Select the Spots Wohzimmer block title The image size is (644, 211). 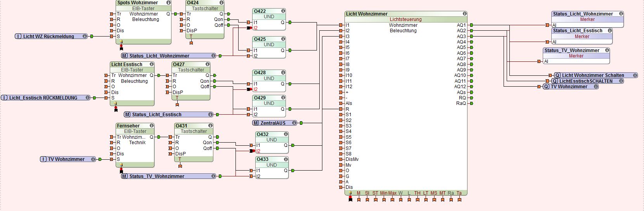coord(138,3)
